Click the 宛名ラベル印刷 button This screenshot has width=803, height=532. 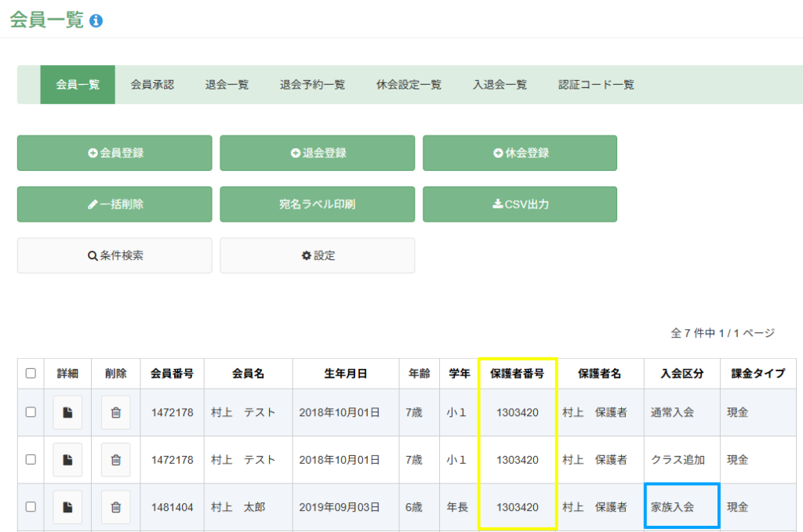[317, 204]
